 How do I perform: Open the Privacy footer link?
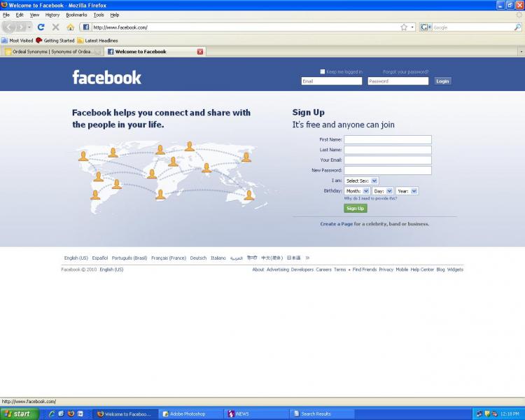[386, 269]
